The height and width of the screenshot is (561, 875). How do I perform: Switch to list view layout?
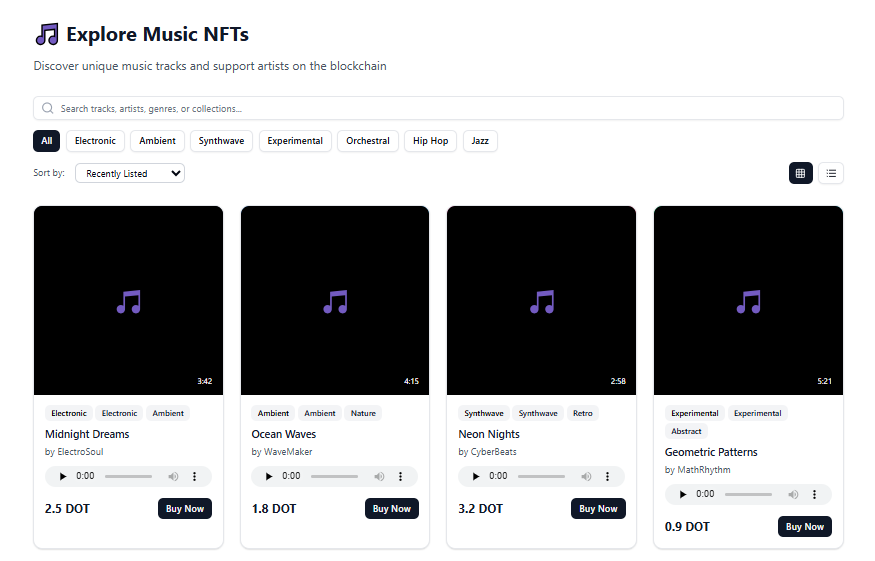[x=831, y=173]
